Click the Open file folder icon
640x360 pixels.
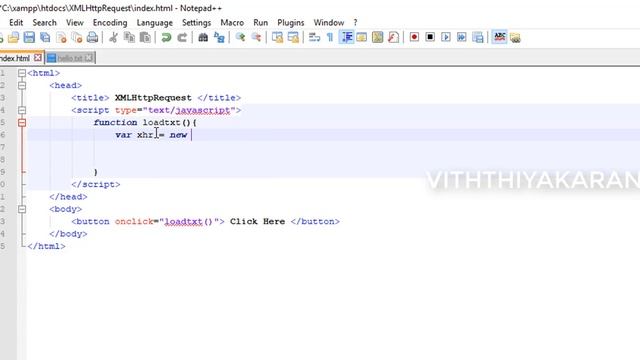point(13,38)
